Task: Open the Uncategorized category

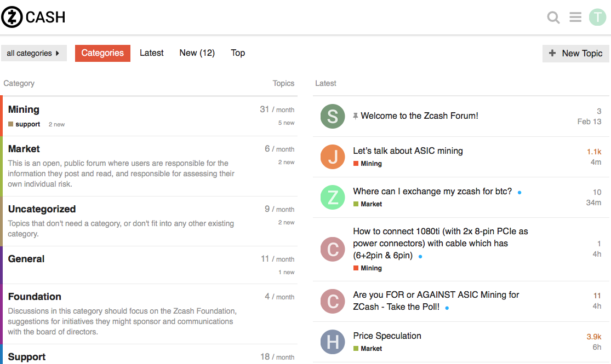Action: 42,209
